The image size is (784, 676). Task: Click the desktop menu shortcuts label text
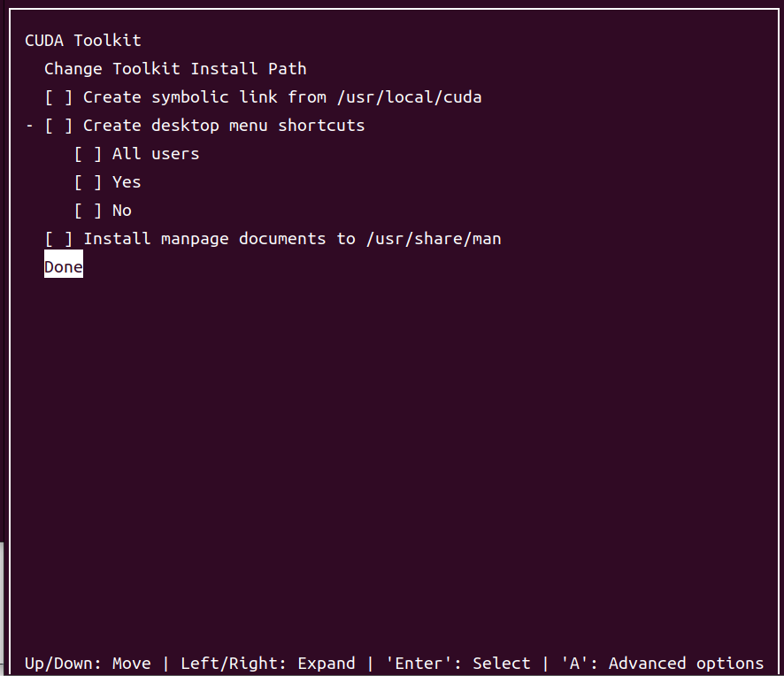tap(224, 126)
